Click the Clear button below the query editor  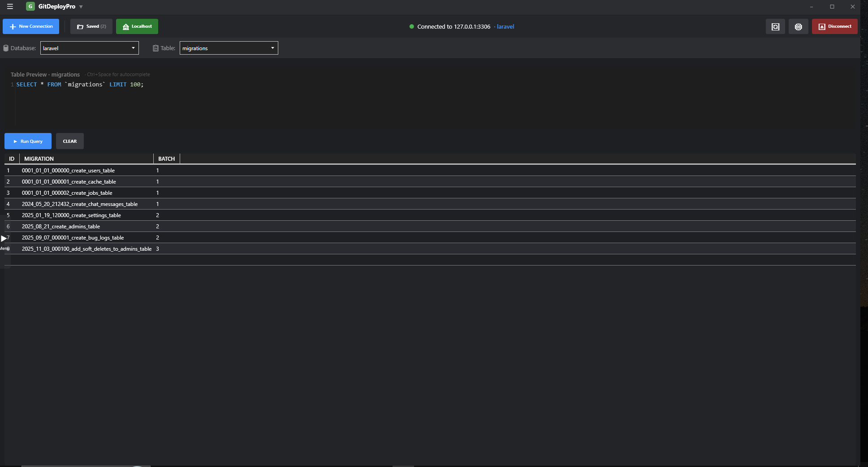coord(70,141)
